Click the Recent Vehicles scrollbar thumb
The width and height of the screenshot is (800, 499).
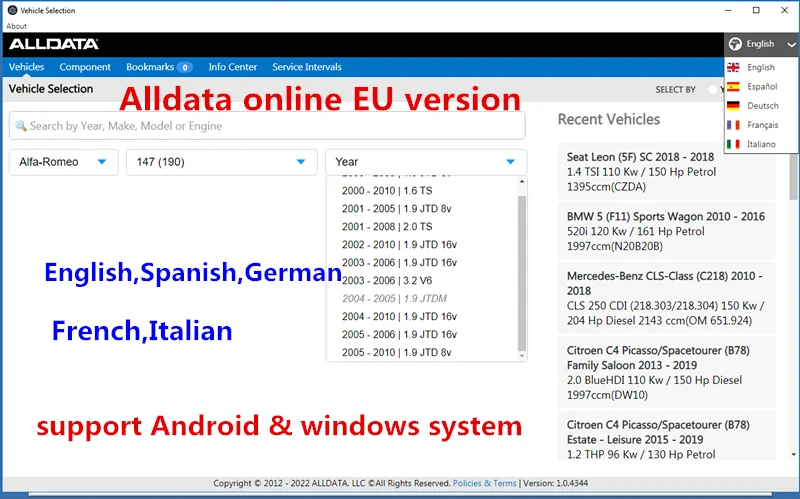tap(793, 176)
